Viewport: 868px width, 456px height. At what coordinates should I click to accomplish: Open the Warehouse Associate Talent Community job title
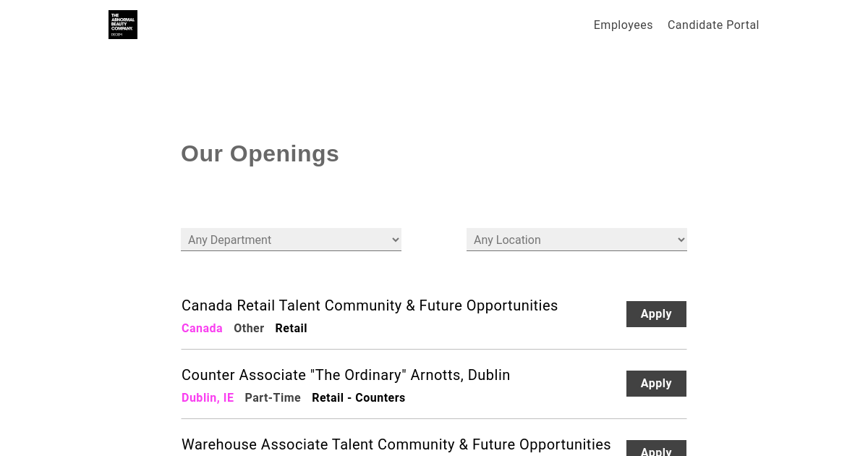[x=396, y=444]
